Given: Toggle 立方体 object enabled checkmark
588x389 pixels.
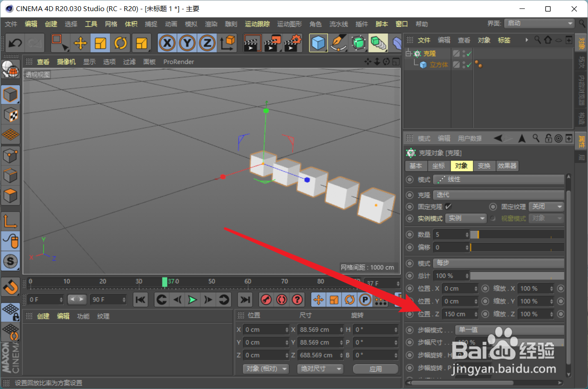Looking at the screenshot, I should [469, 65].
